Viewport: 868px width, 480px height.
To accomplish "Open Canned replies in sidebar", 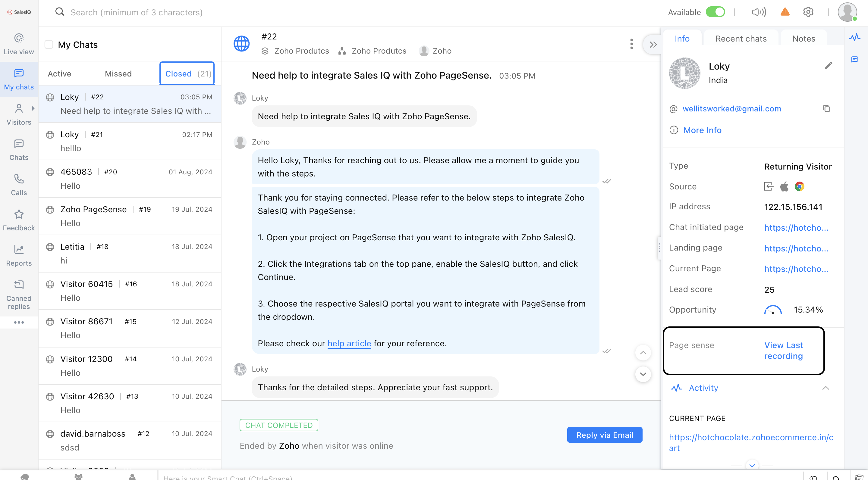I will (x=19, y=295).
